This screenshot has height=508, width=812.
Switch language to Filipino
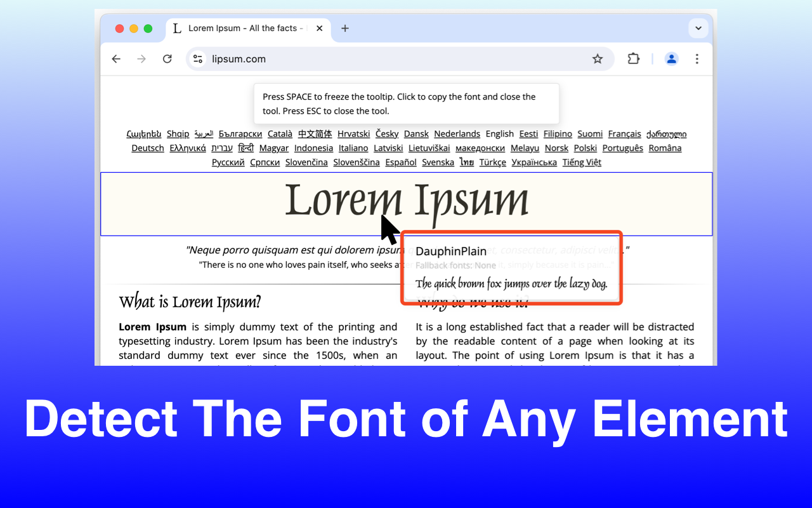(x=558, y=134)
